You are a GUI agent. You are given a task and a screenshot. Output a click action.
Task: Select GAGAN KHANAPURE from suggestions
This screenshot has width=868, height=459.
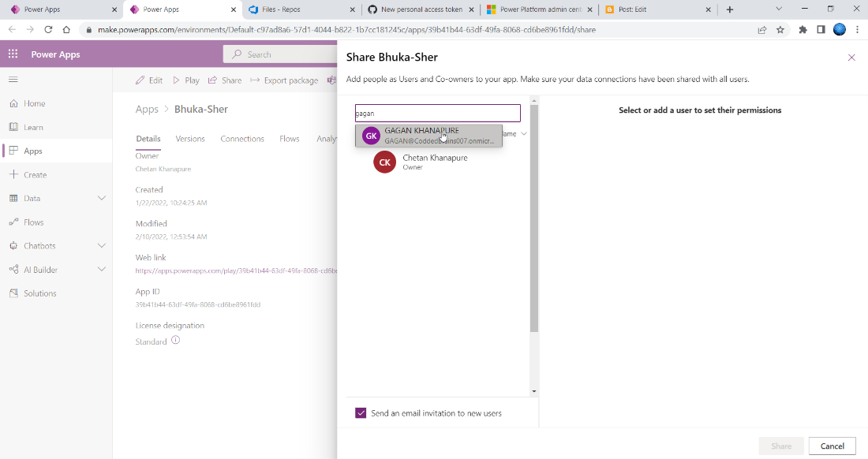tap(428, 136)
